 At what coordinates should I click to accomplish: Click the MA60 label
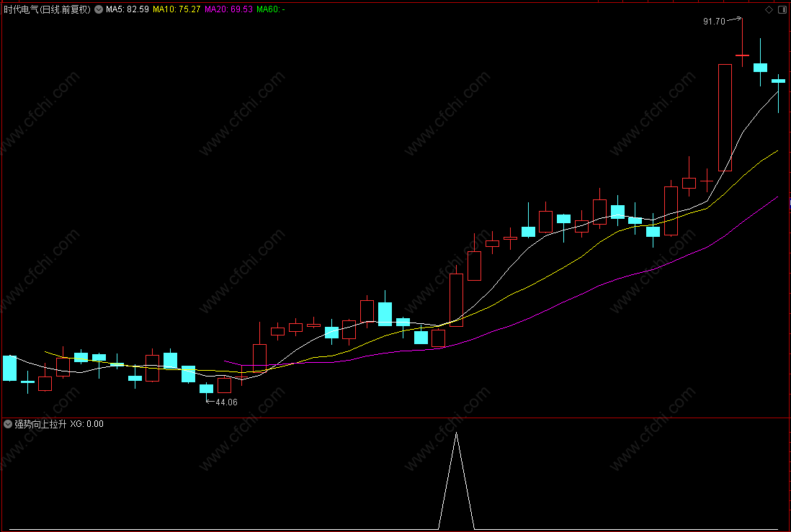[x=270, y=9]
